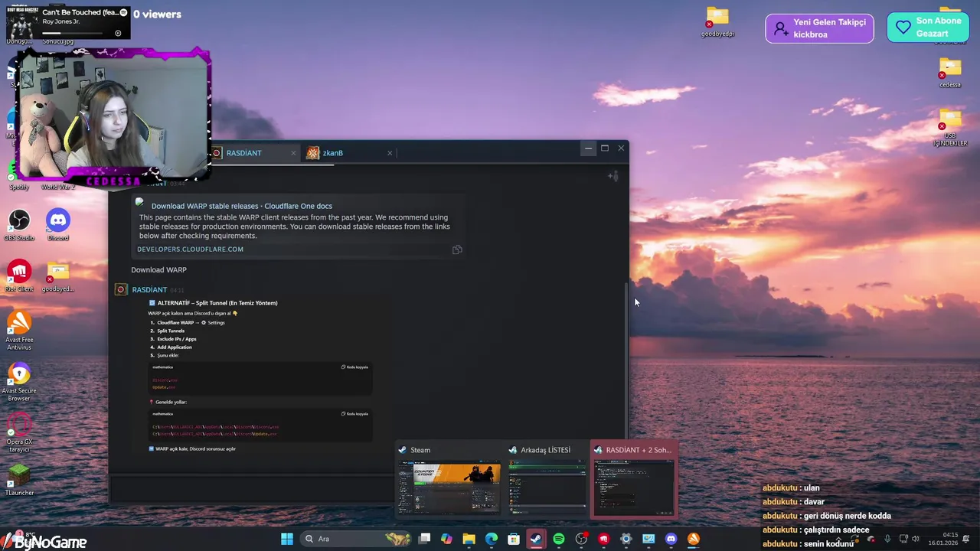Click the Son Abone Geazart banner

click(x=928, y=28)
